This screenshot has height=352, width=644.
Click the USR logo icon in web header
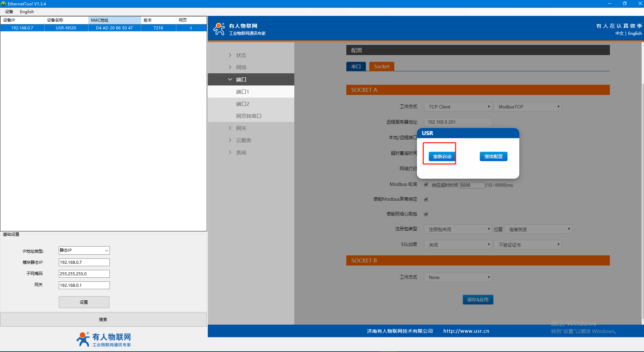pyautogui.click(x=219, y=29)
